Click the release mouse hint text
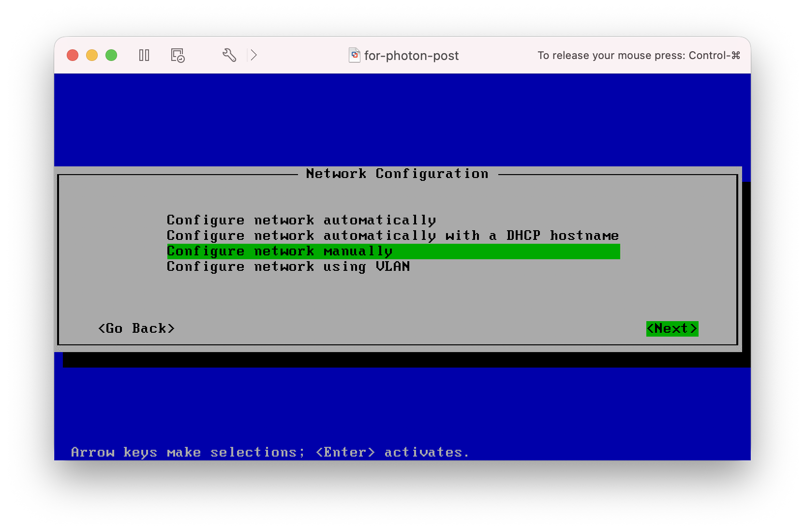Viewport: 805px width, 532px height. click(x=639, y=56)
